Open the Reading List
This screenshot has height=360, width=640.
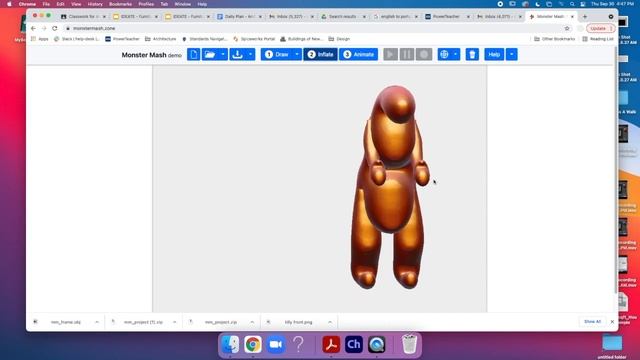click(x=598, y=39)
